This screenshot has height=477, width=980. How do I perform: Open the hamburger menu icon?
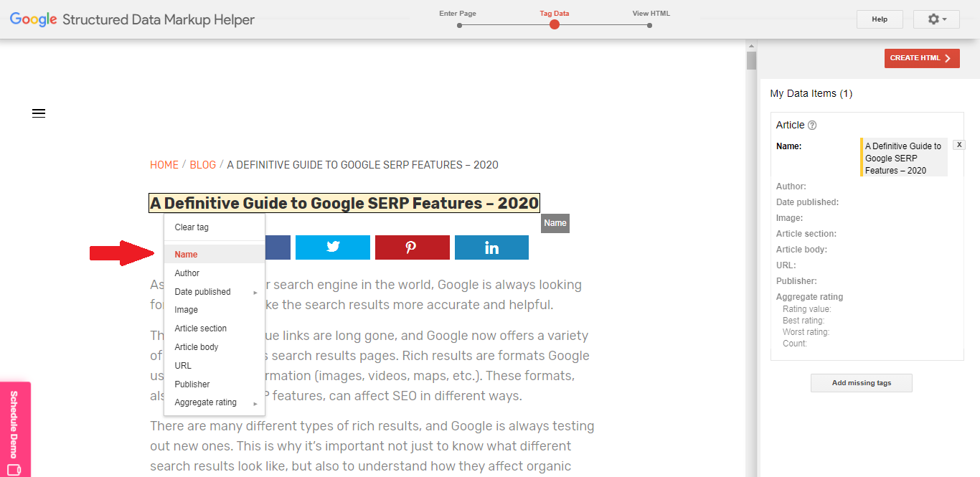[x=39, y=113]
